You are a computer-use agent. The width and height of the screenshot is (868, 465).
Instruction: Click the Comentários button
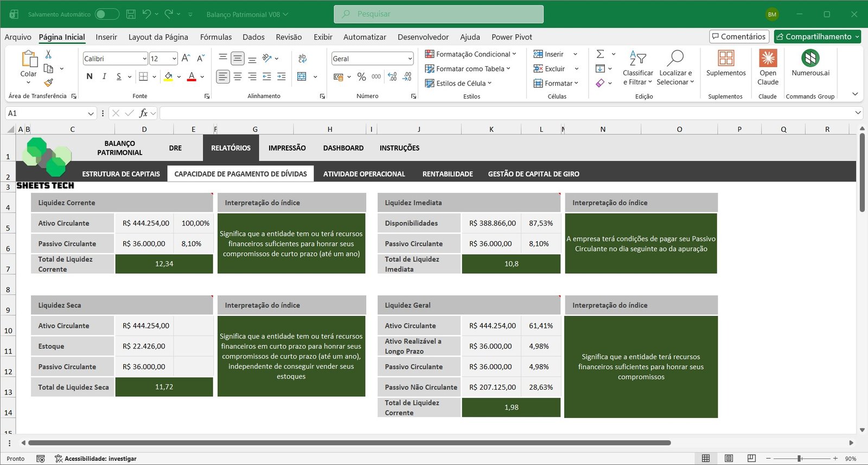(x=739, y=36)
